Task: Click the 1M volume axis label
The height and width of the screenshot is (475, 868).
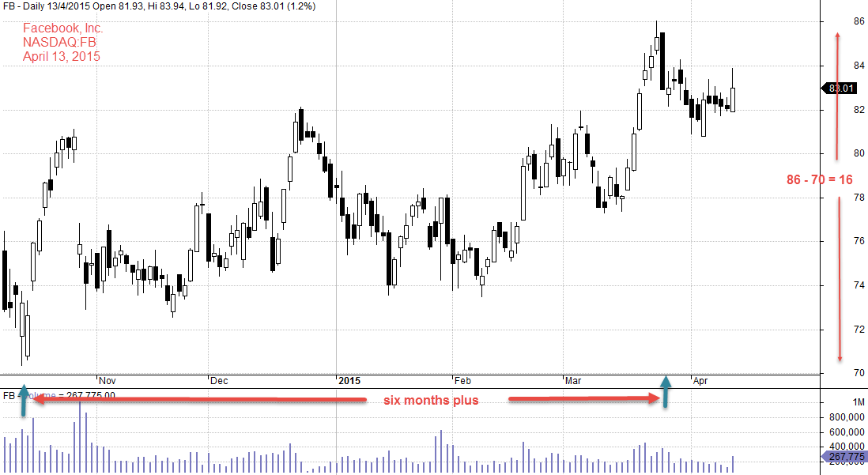Action: [x=858, y=402]
